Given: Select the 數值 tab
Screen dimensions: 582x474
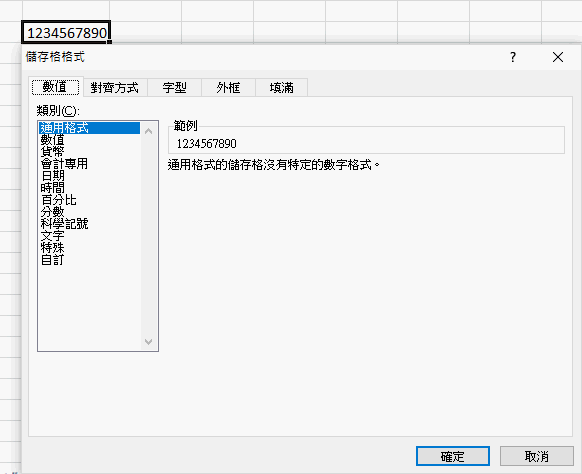Looking at the screenshot, I should [55, 87].
